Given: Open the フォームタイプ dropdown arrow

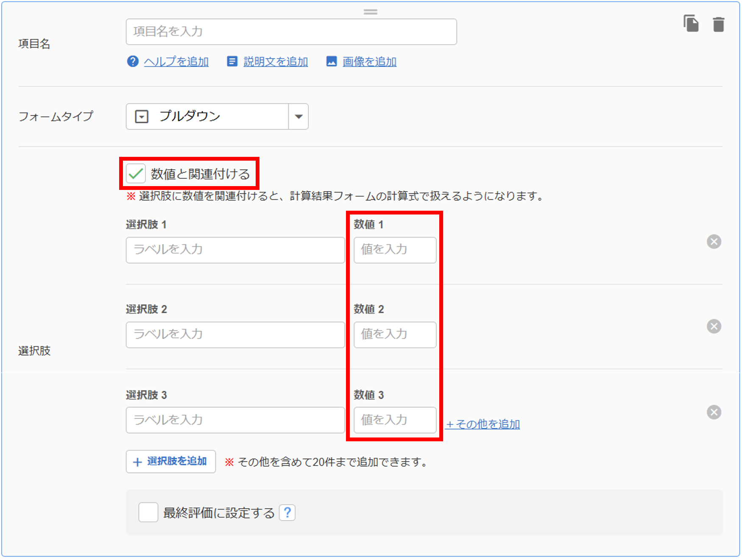Looking at the screenshot, I should tap(298, 117).
